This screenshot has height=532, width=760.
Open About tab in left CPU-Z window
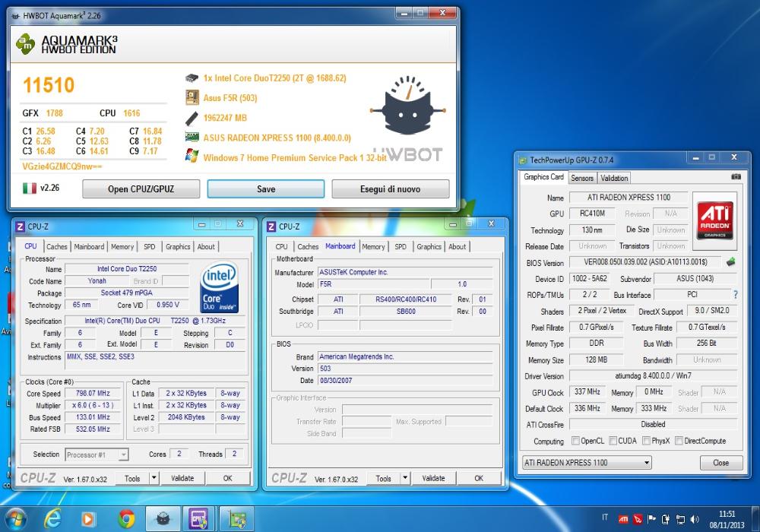(206, 246)
